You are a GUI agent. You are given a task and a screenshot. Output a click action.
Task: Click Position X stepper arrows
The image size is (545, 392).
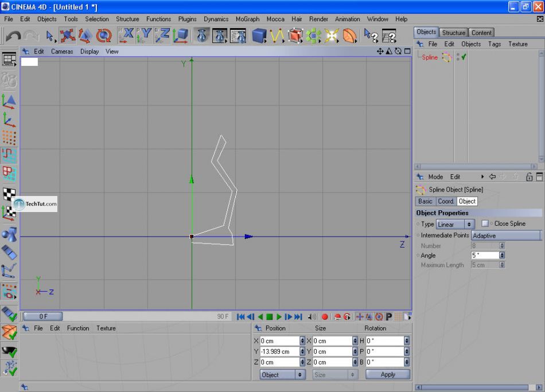[302, 340]
